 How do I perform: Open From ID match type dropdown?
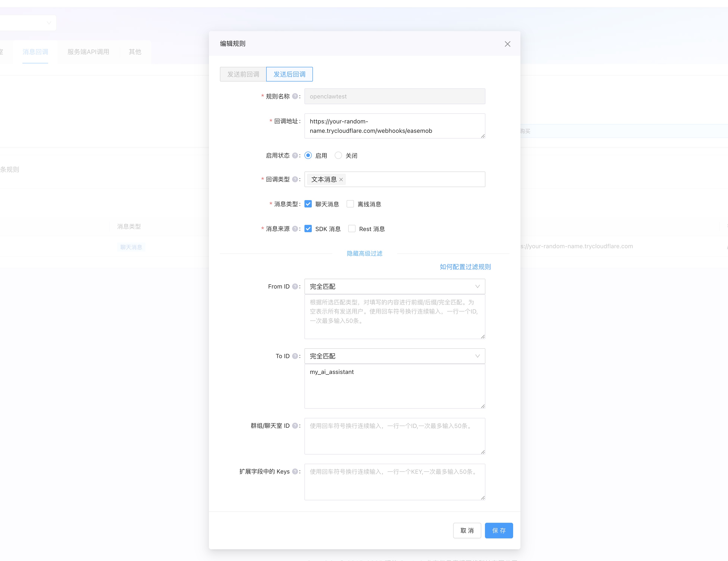(394, 286)
